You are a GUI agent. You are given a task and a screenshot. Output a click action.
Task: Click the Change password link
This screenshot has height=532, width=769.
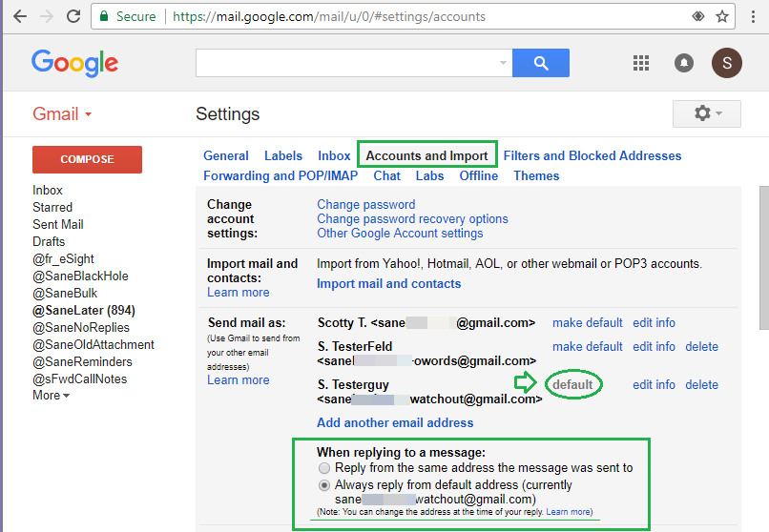pos(365,204)
